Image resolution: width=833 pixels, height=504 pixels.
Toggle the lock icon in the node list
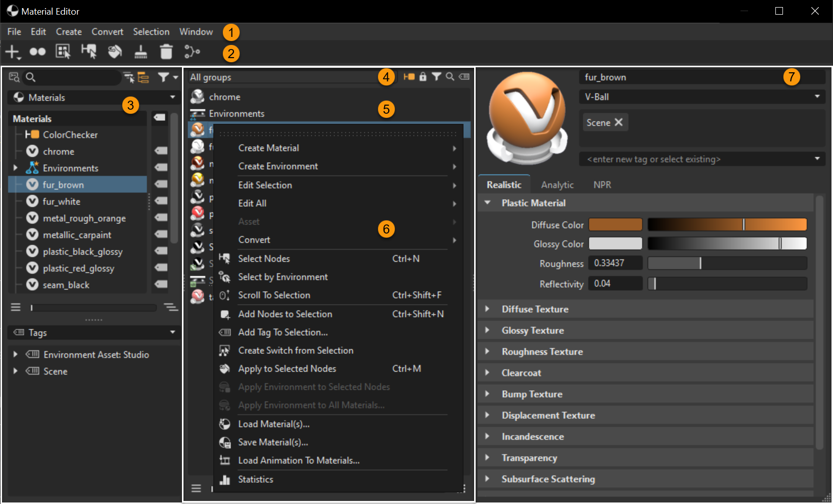click(x=423, y=77)
